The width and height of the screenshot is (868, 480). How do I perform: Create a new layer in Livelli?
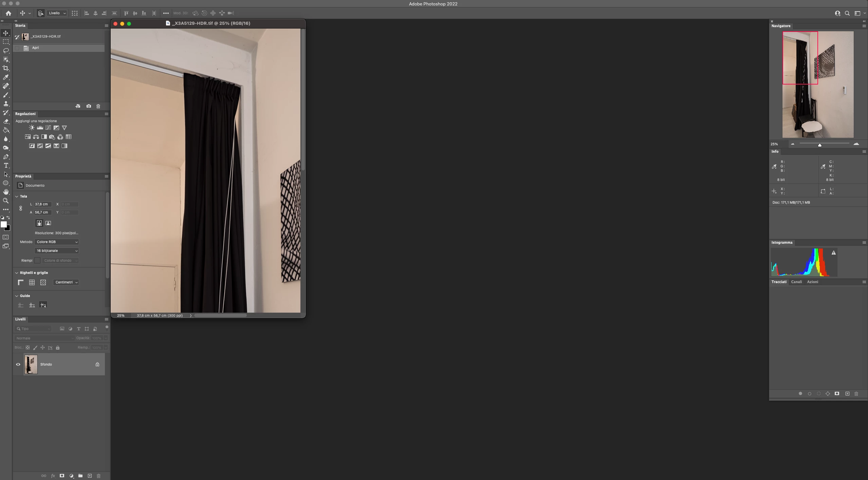pyautogui.click(x=90, y=476)
